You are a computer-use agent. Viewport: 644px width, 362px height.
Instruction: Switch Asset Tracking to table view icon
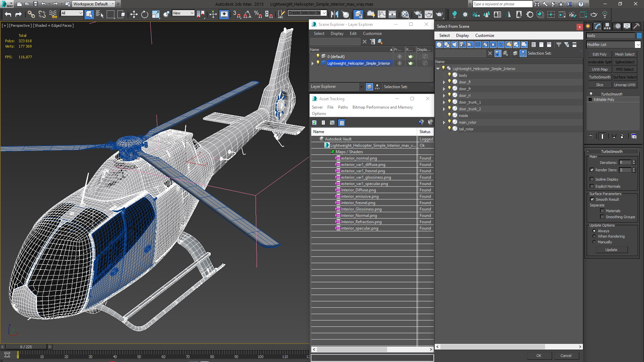[341, 123]
